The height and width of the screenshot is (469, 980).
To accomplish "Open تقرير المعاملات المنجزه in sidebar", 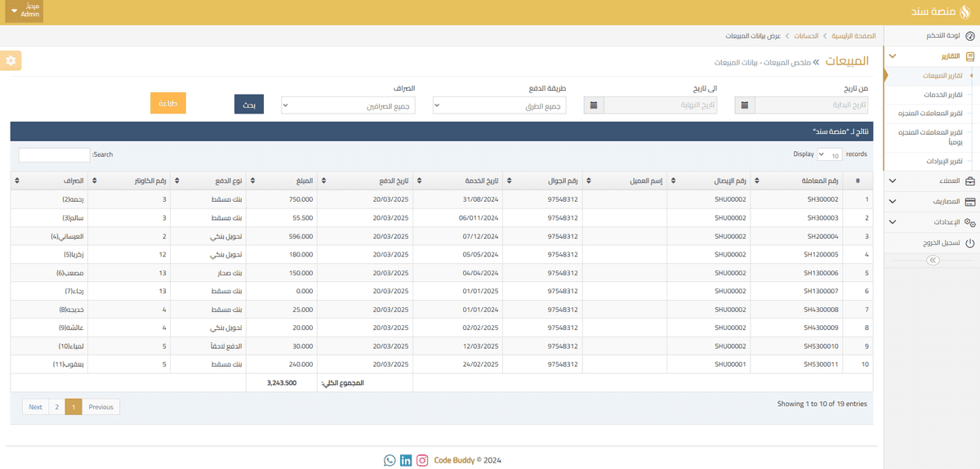I will (930, 114).
